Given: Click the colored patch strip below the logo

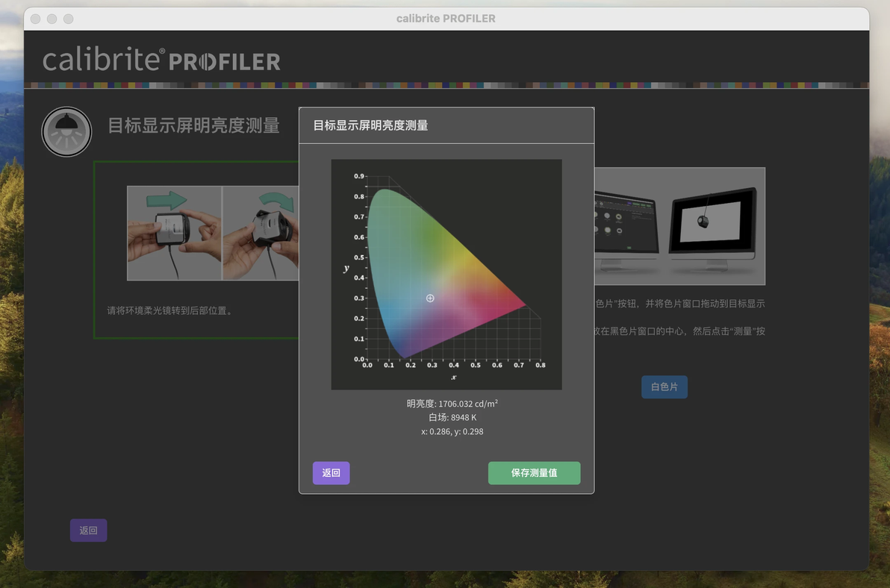Looking at the screenshot, I should click(446, 85).
